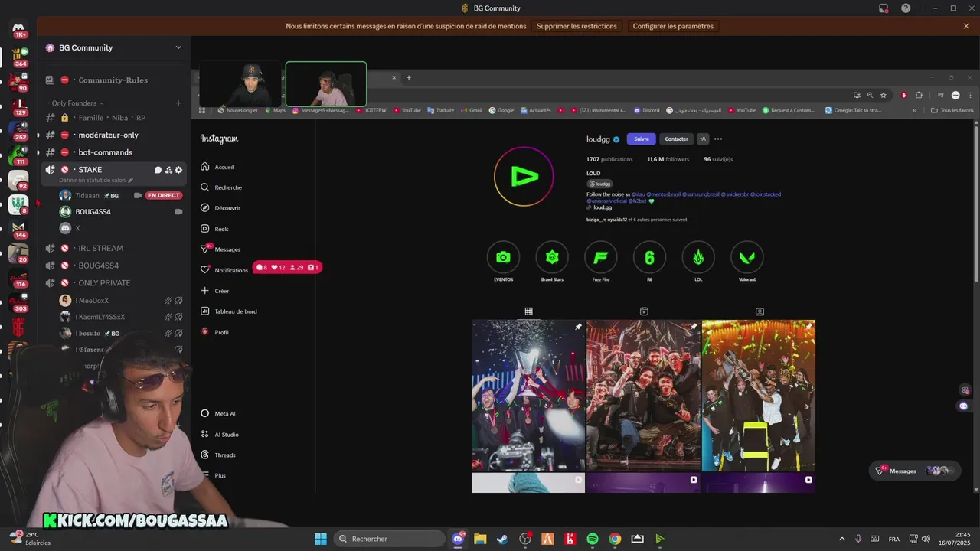Open File Explorer from taskbar
This screenshot has width=980, height=551.
[x=480, y=539]
